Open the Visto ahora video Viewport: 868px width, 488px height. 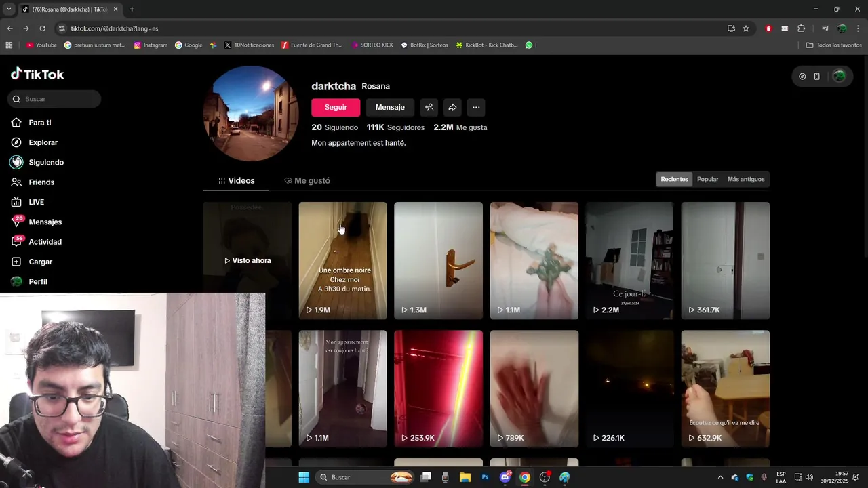click(248, 260)
